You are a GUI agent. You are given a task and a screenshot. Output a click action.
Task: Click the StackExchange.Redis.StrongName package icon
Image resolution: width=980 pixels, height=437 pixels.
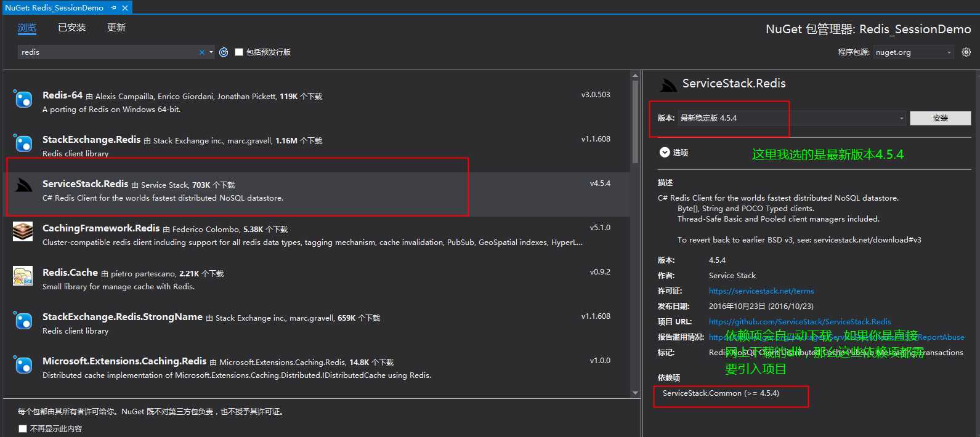pyautogui.click(x=23, y=320)
